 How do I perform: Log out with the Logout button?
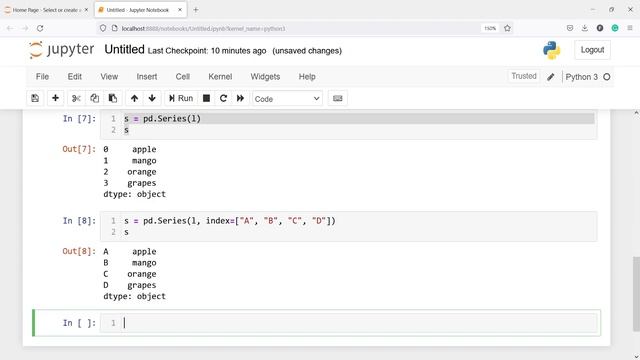pyautogui.click(x=592, y=50)
